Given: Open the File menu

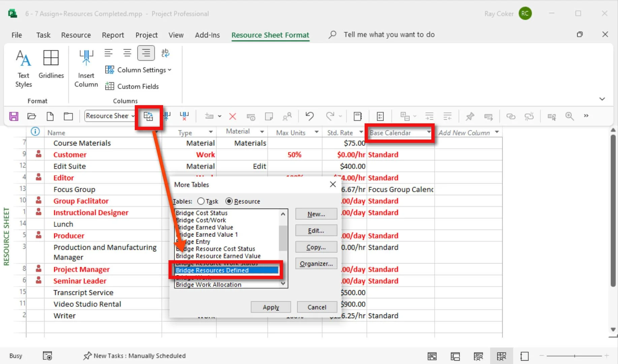Looking at the screenshot, I should point(17,35).
